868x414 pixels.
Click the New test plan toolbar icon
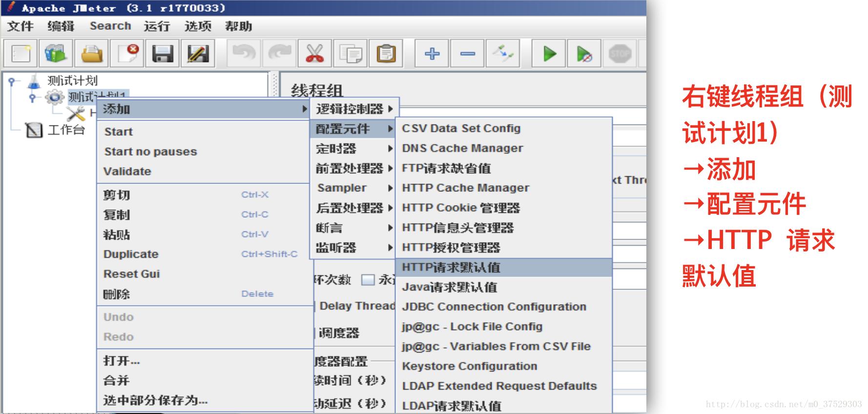21,53
